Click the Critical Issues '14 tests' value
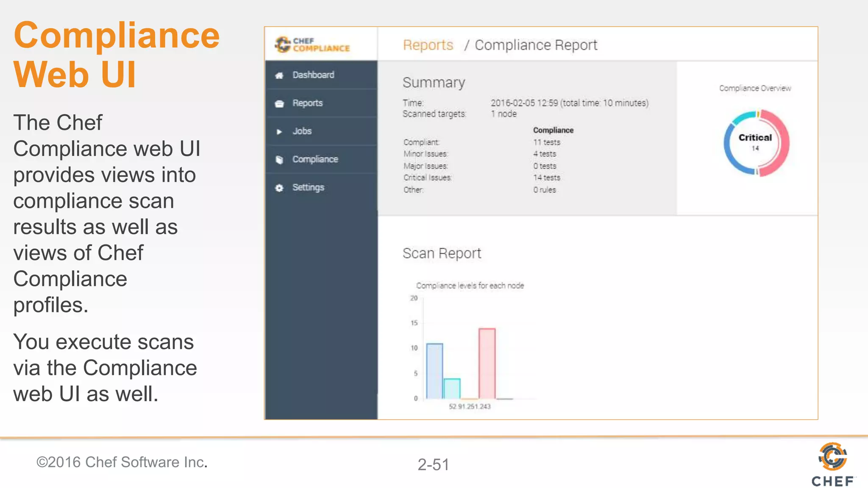The image size is (868, 488). click(x=547, y=177)
